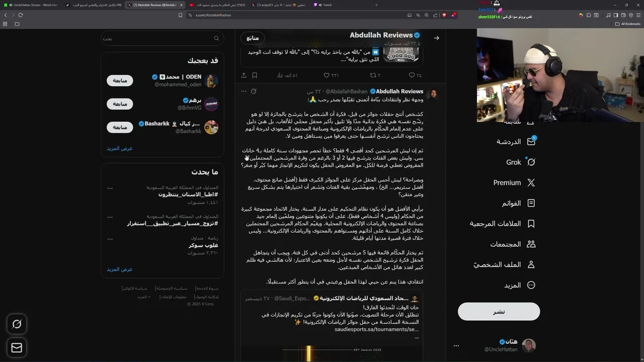This screenshot has width=644, height=362.
Task: Click the magnifier icon in the search box
Action: click(x=216, y=38)
